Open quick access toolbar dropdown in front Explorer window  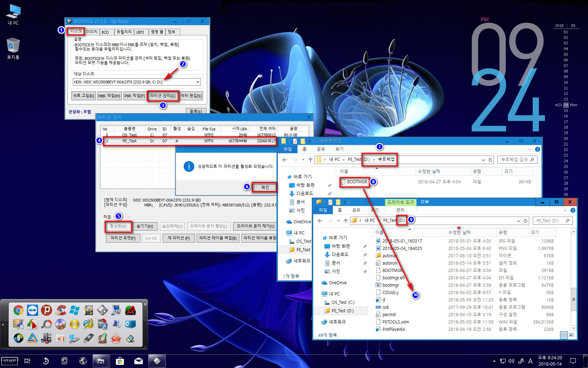point(344,202)
